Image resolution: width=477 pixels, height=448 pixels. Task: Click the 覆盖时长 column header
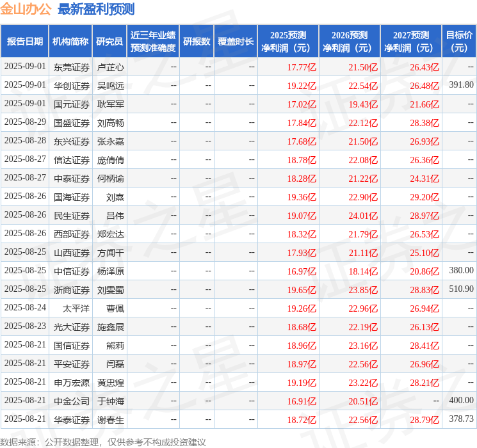point(236,41)
